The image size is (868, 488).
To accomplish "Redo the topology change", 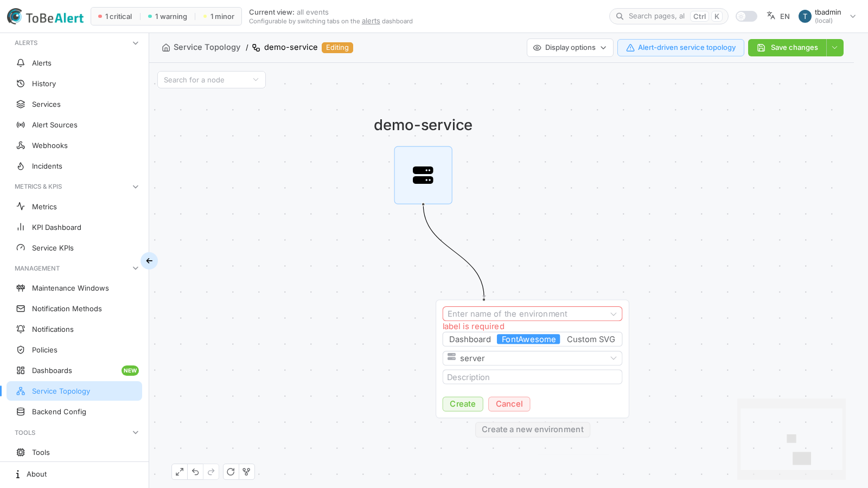I will tap(211, 472).
